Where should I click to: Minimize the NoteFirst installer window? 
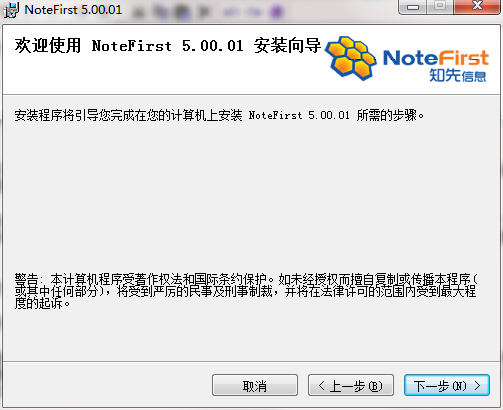point(413,7)
